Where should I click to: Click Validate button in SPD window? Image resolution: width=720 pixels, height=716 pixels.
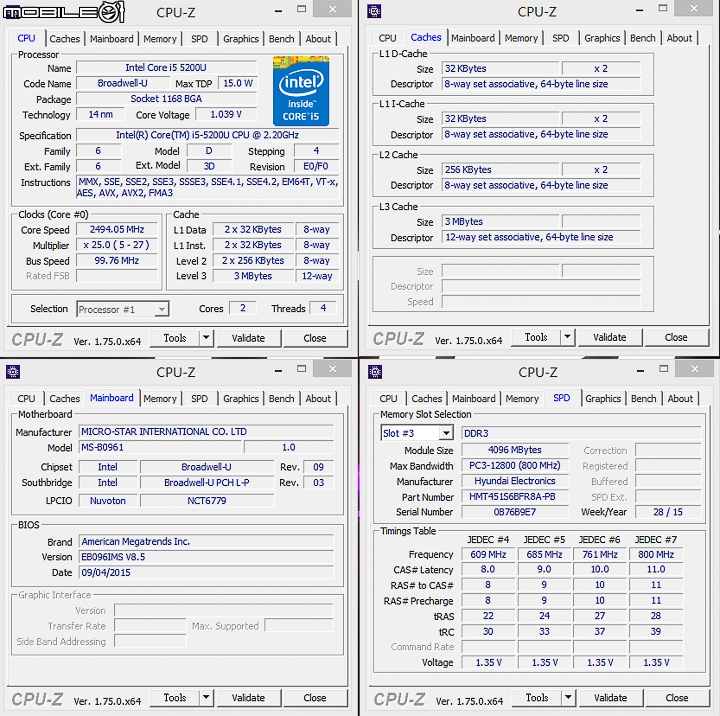pyautogui.click(x=611, y=698)
